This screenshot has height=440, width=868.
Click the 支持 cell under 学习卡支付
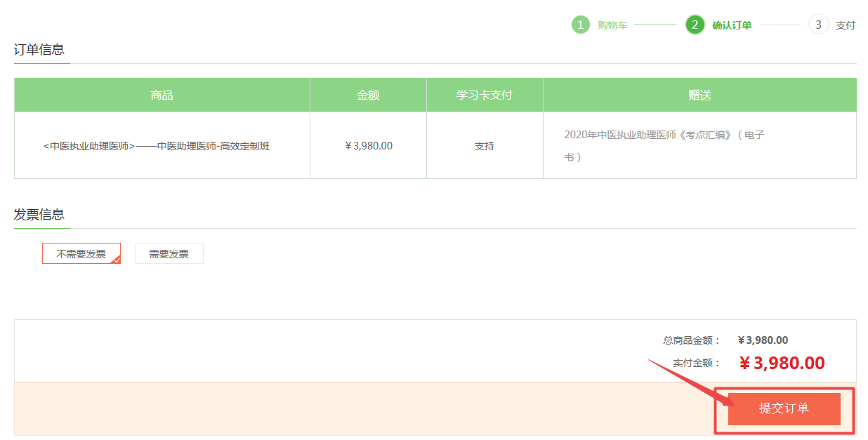tap(485, 147)
